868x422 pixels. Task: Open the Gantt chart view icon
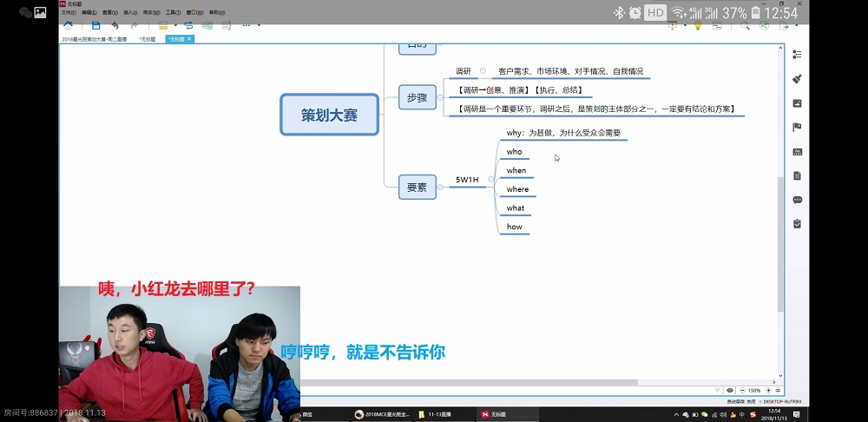[x=717, y=25]
